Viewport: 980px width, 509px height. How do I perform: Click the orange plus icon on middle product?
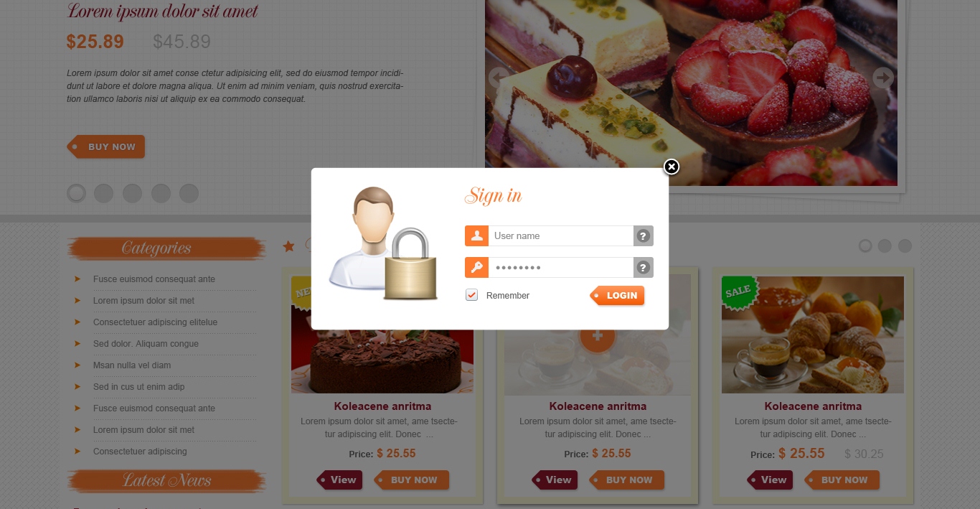click(x=597, y=336)
